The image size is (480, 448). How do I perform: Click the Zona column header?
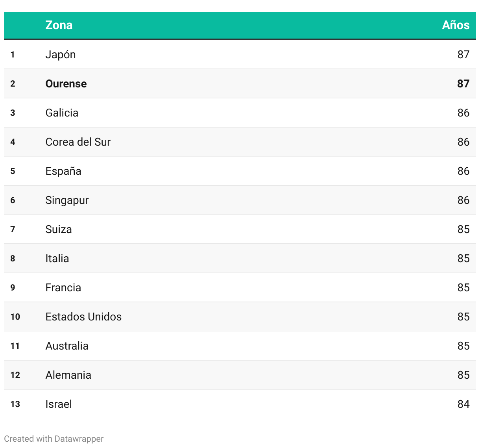pos(59,25)
